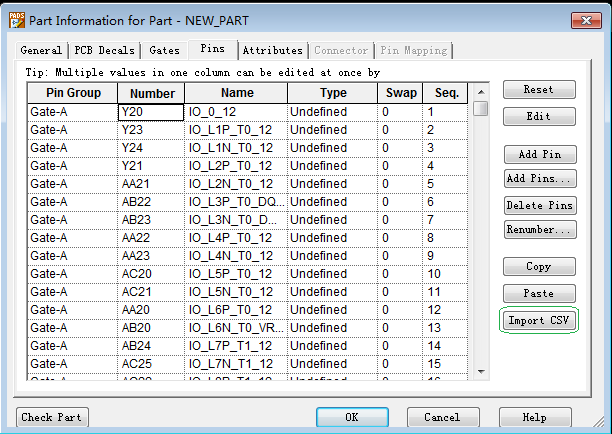Select pin number cell Y20
Screen dimensions: 612x434
151,112
